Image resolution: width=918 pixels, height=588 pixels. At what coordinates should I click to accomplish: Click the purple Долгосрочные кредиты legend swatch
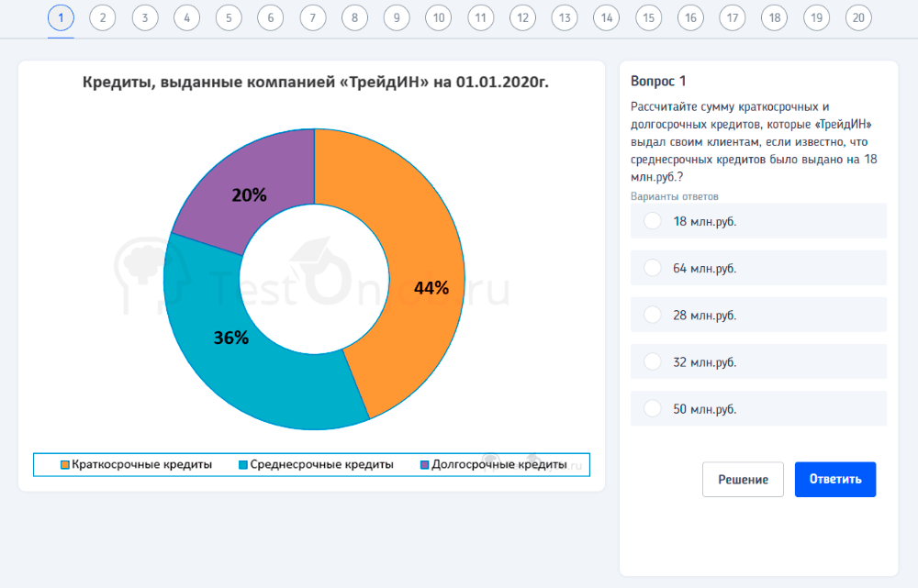coord(425,464)
